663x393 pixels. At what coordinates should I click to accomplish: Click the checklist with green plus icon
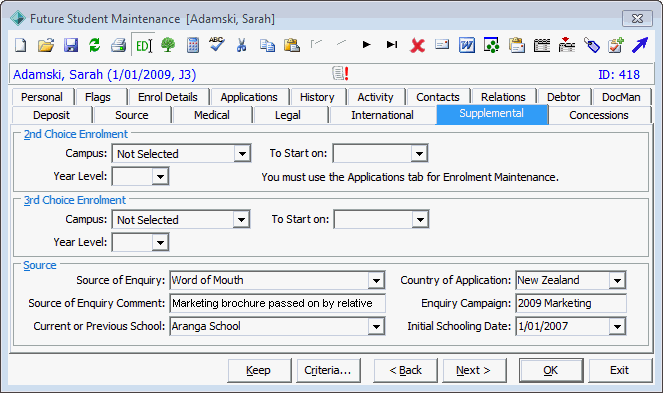coord(616,45)
